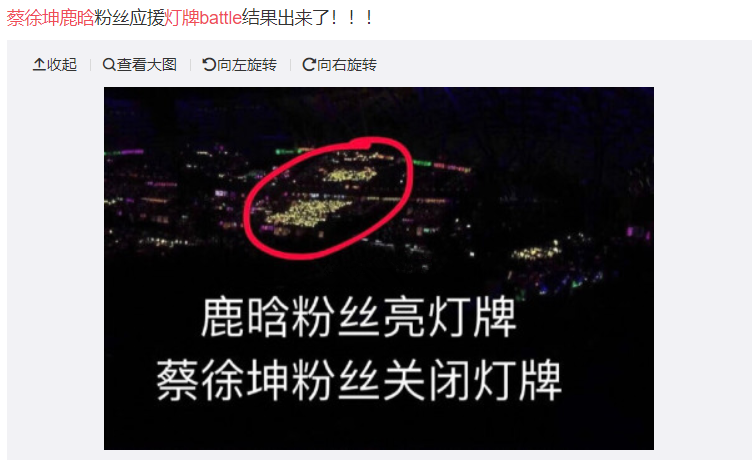Screen dimensions: 753x460
Task: Open the red 鹿晗 keyword link
Action: (x=77, y=18)
